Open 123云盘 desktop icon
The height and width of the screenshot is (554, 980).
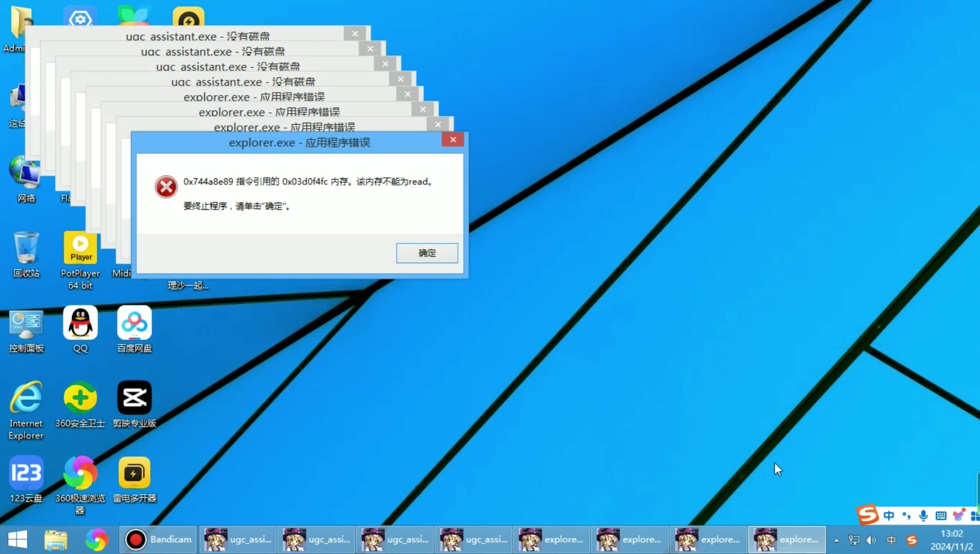(26, 479)
